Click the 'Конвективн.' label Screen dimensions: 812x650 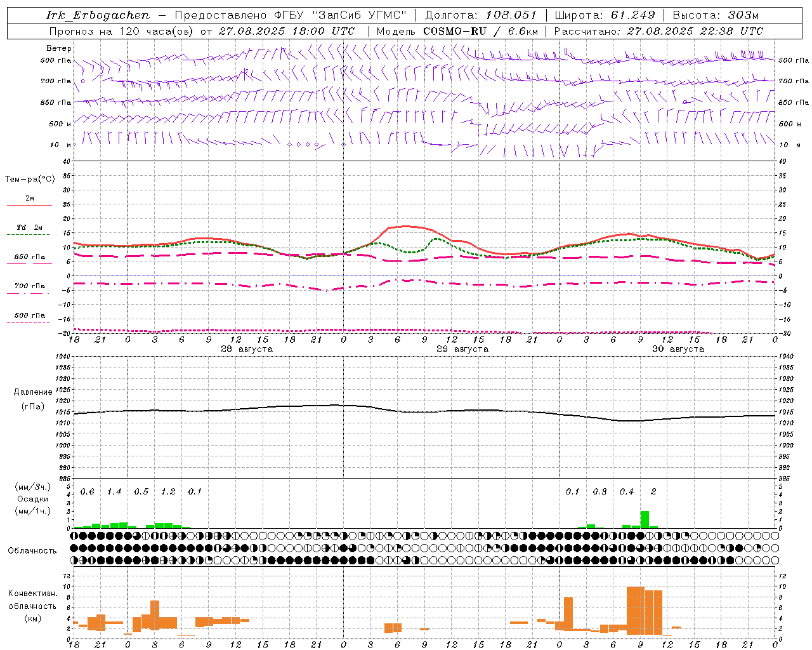coord(33,594)
